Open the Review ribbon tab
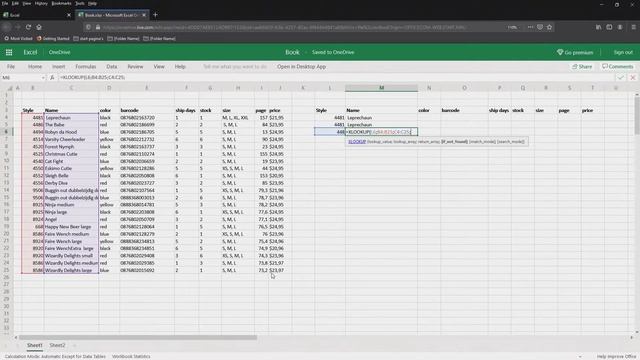 pos(135,67)
